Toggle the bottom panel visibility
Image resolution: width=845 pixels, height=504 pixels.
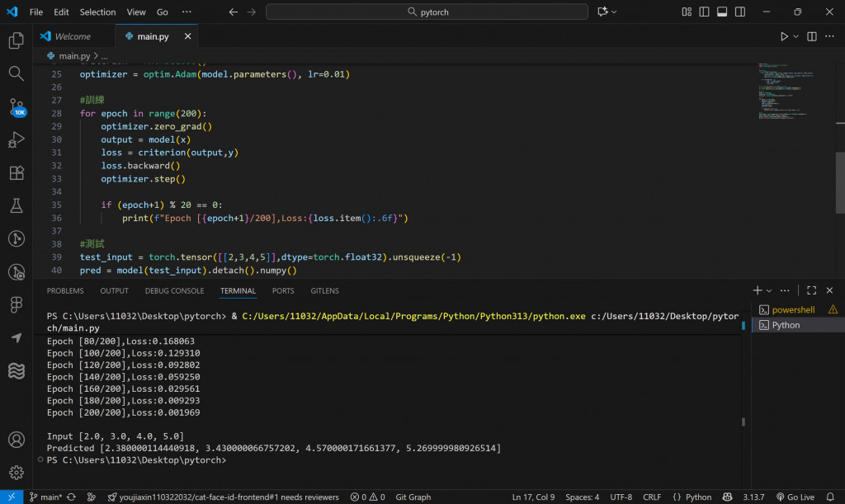click(722, 12)
